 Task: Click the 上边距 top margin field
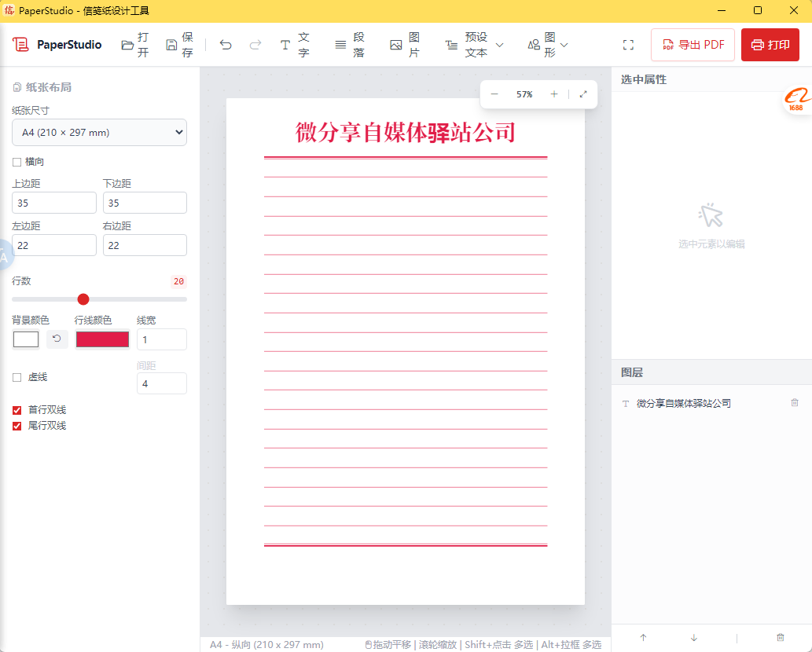point(54,203)
